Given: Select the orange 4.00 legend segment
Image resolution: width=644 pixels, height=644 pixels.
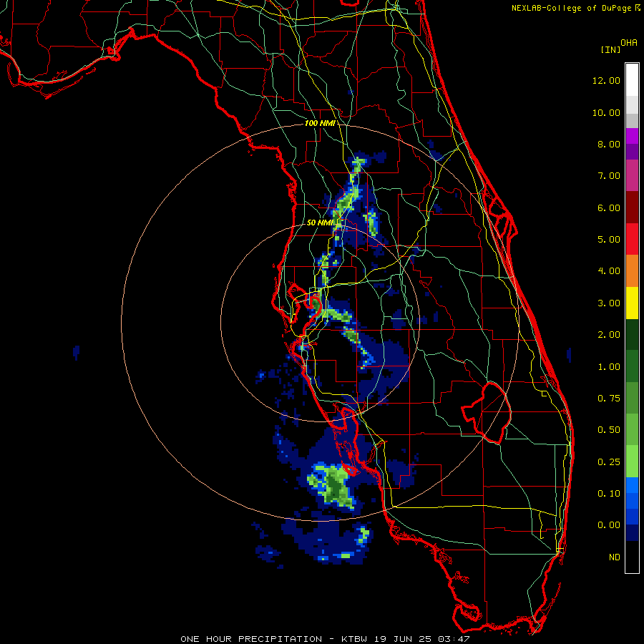Looking at the screenshot, I should 632,271.
